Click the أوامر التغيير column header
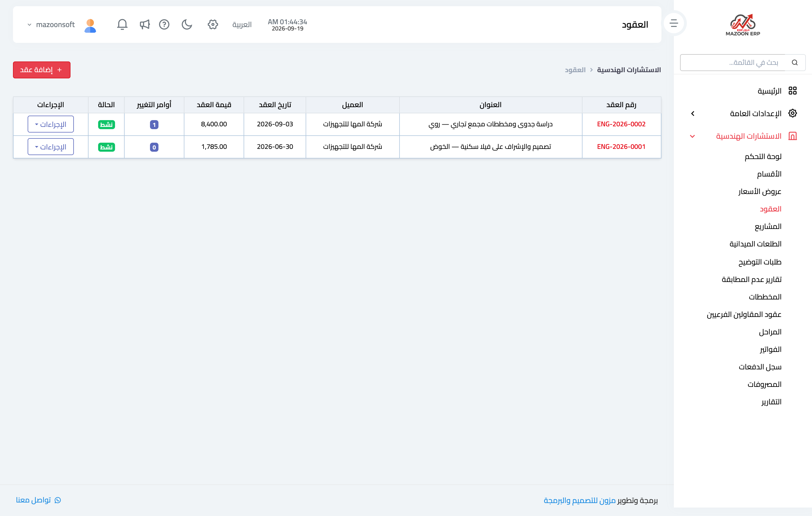This screenshot has width=812, height=516. click(x=154, y=105)
